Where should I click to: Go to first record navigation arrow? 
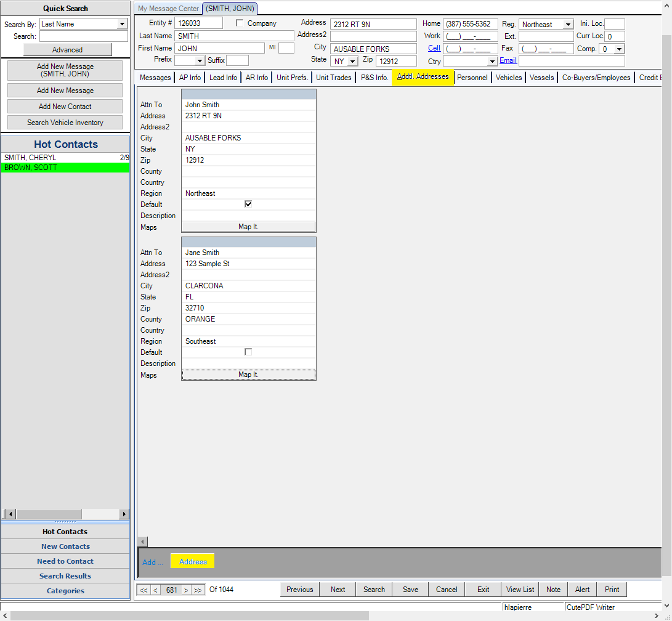(x=144, y=590)
